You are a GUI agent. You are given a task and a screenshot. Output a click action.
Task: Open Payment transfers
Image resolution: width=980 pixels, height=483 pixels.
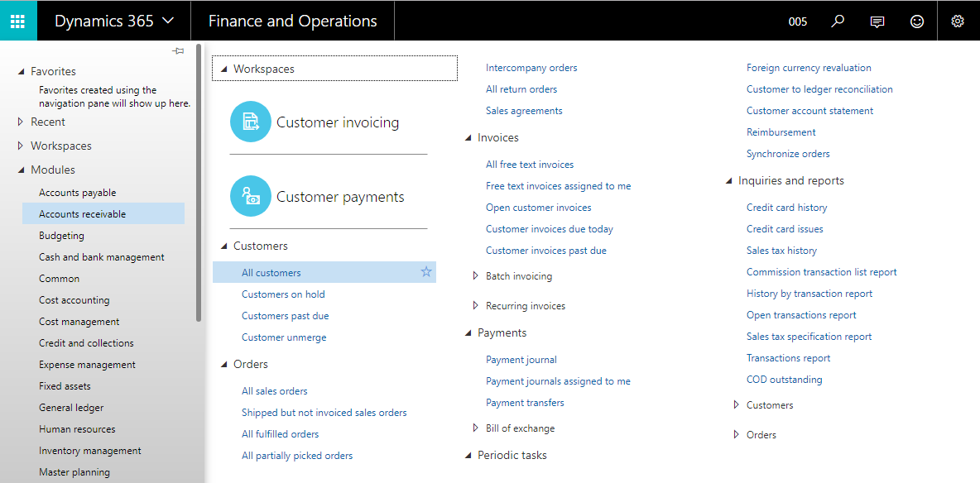[525, 403]
